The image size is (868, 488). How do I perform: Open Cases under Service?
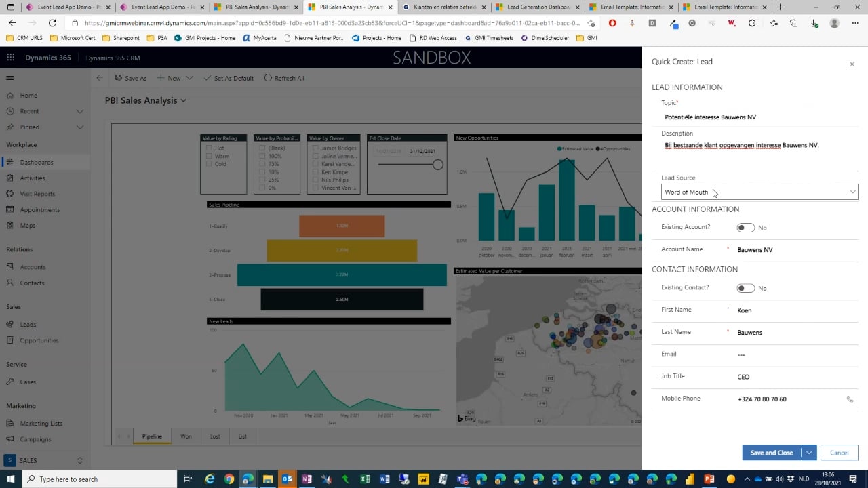pos(28,382)
